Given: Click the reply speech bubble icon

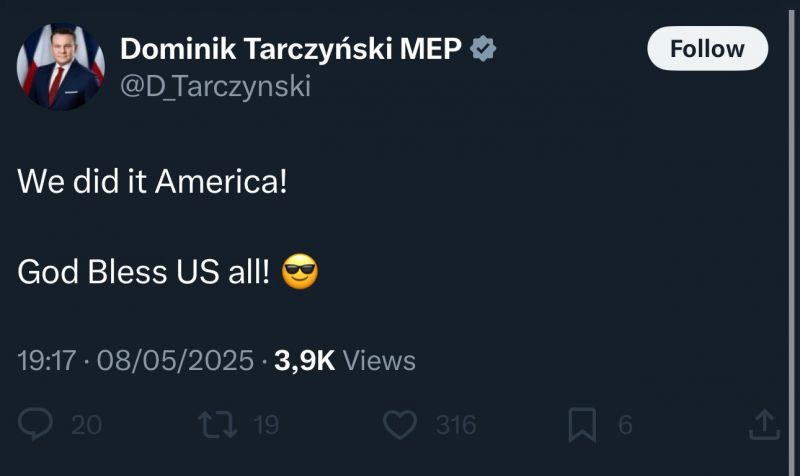Looking at the screenshot, I should (x=35, y=424).
